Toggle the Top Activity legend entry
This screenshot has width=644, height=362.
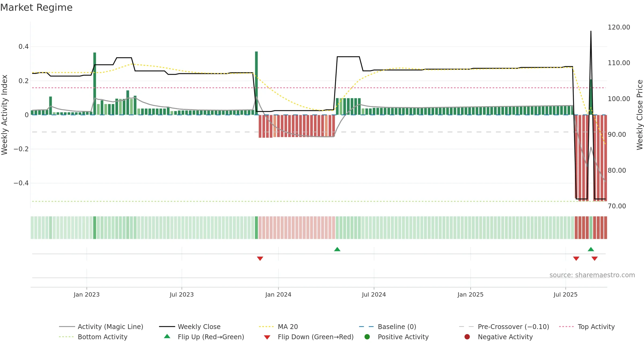pos(587,327)
